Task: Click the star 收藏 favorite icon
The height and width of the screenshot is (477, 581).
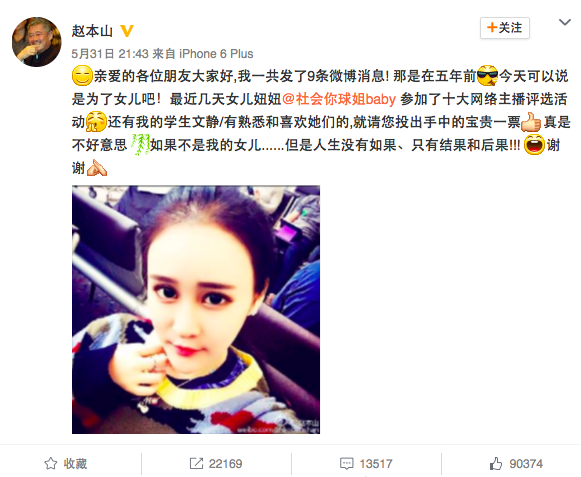Action: [51, 464]
